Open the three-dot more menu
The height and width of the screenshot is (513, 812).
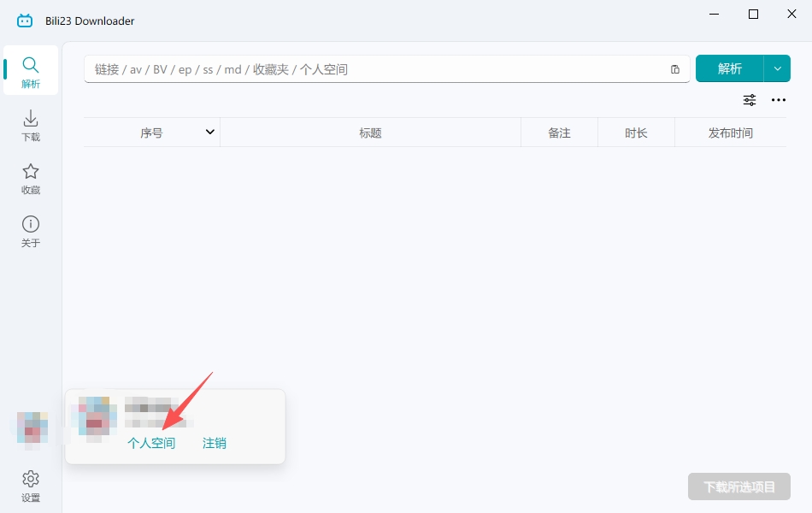point(779,100)
